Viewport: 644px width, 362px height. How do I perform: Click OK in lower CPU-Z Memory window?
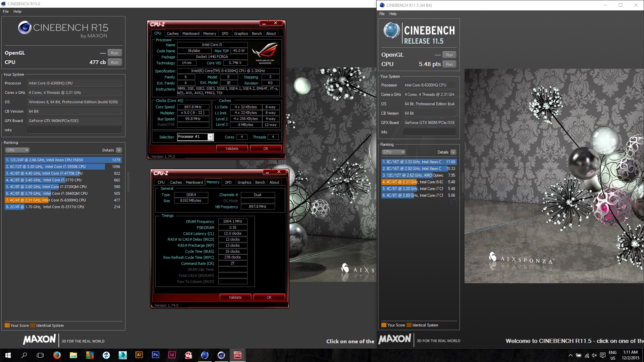269,297
